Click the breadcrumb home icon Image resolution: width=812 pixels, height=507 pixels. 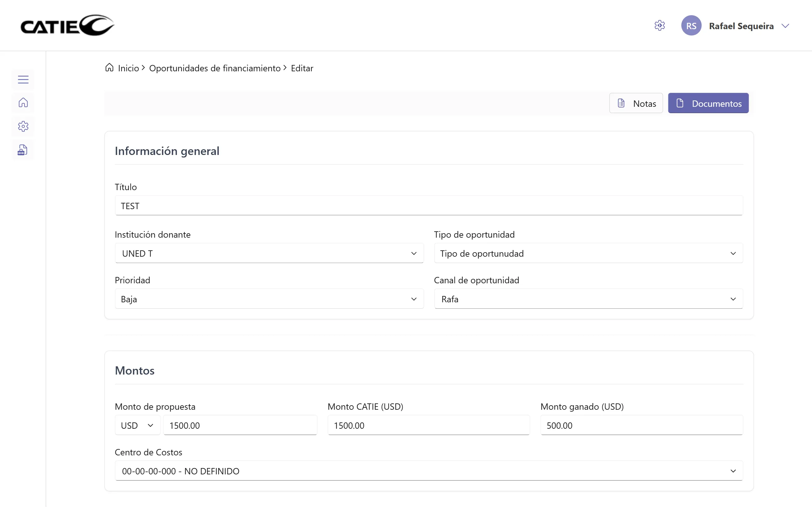(109, 68)
